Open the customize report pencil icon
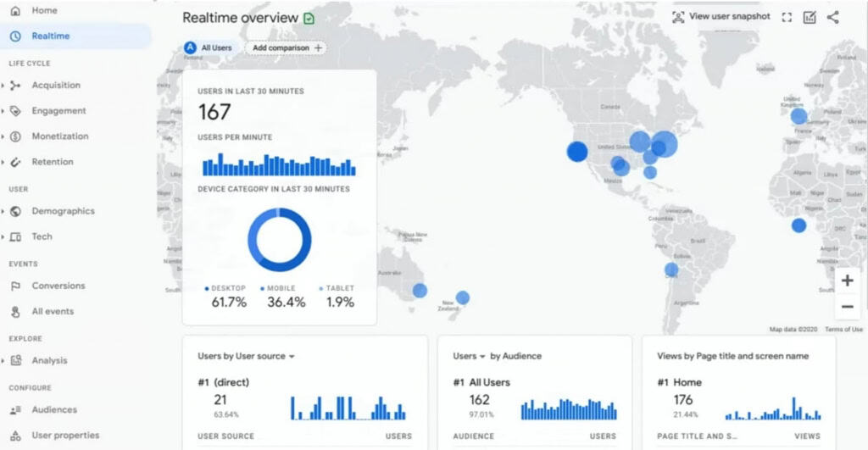 click(810, 17)
